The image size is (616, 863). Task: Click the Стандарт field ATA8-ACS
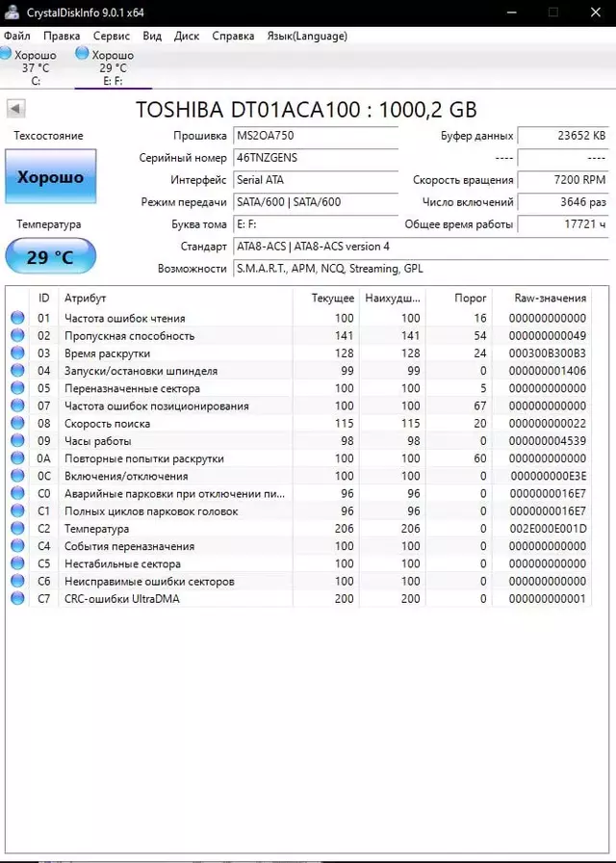[x=421, y=247]
